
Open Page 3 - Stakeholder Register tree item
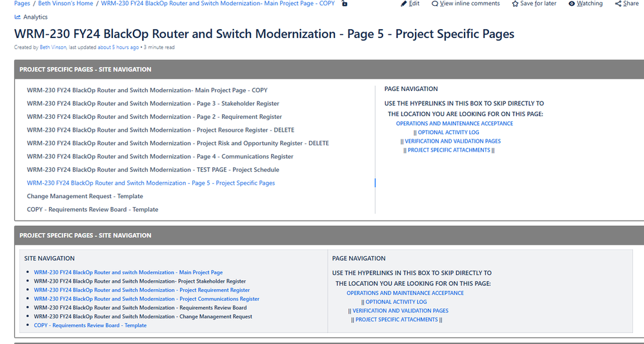[x=153, y=103]
